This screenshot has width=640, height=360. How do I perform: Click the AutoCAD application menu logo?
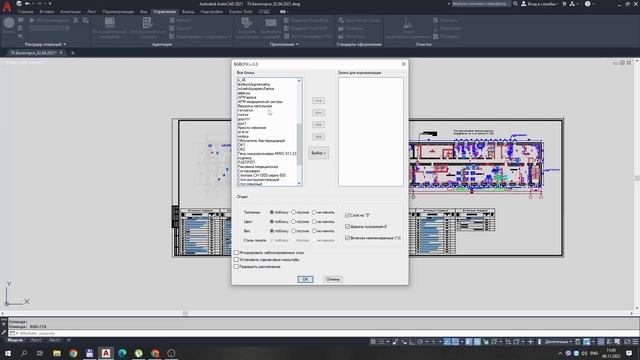click(7, 7)
